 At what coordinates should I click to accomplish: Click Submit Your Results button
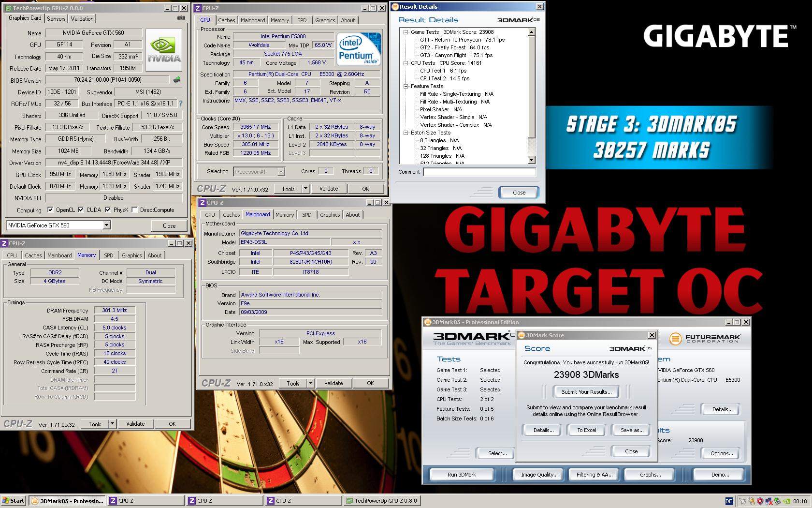[586, 392]
